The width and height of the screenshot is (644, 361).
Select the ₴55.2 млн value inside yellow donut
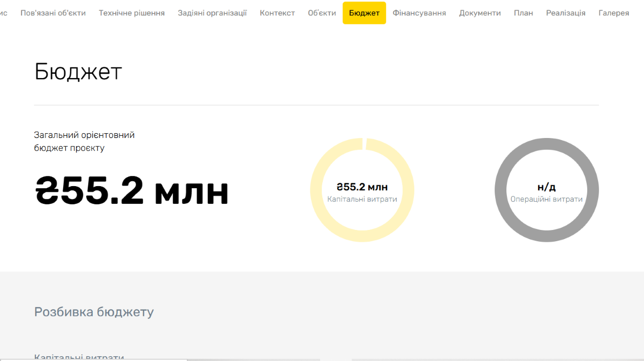pos(362,187)
